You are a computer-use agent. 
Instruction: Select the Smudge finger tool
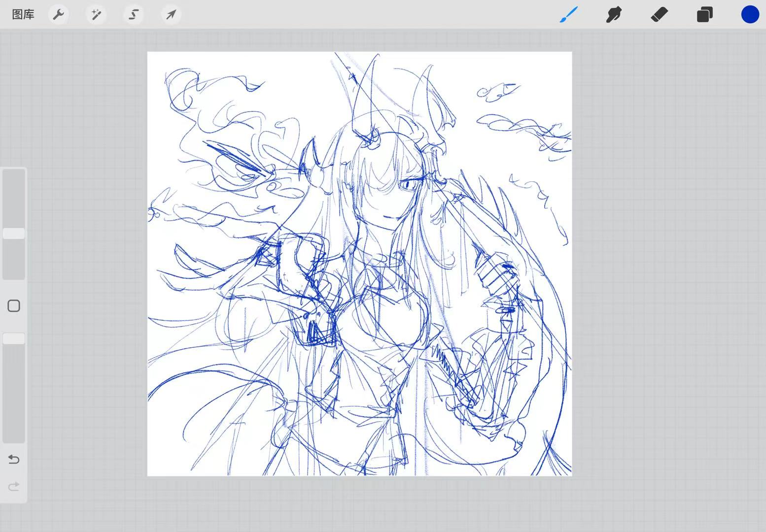[x=614, y=15]
